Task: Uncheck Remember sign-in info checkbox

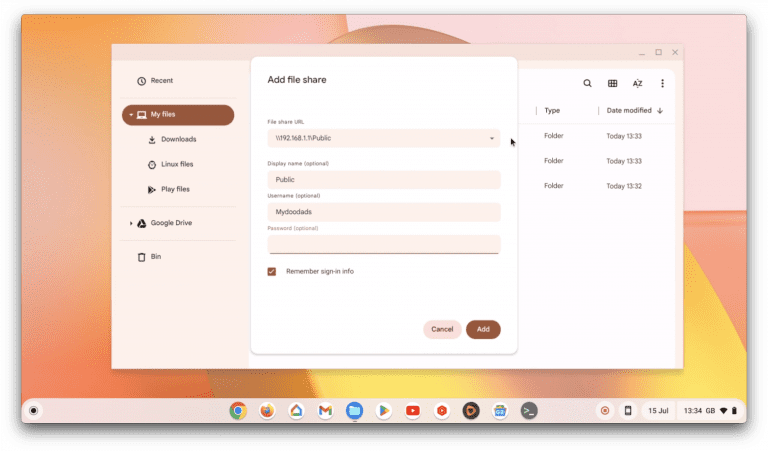Action: pyautogui.click(x=271, y=272)
